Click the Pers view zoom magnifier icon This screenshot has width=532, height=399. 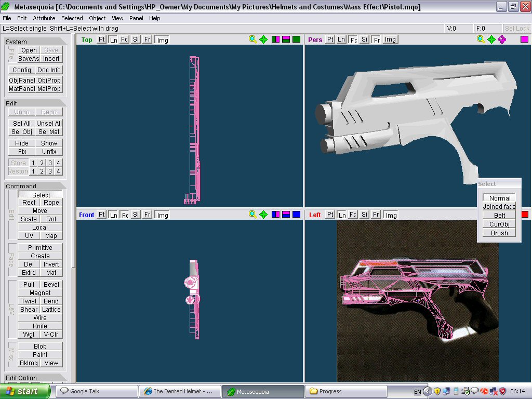pos(481,39)
